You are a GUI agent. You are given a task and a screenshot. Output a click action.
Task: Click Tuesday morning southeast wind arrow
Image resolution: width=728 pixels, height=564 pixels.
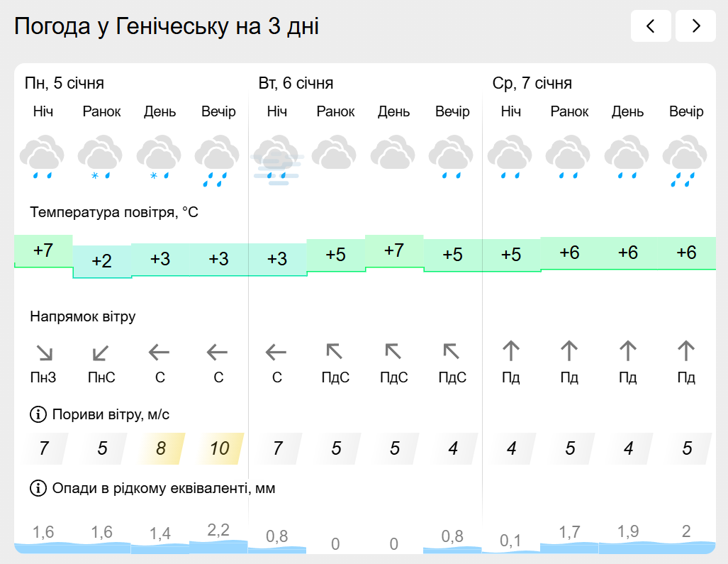335,351
